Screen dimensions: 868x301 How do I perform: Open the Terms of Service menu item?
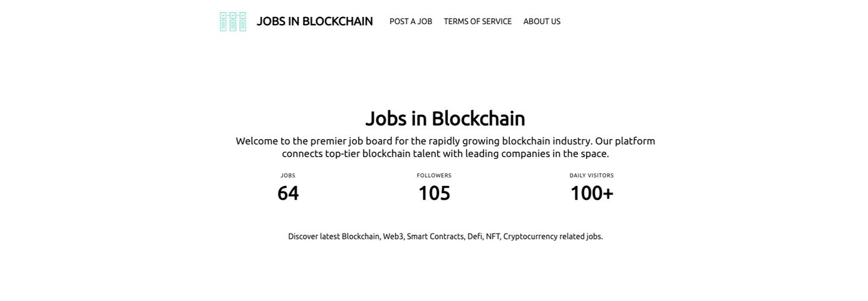pyautogui.click(x=477, y=22)
